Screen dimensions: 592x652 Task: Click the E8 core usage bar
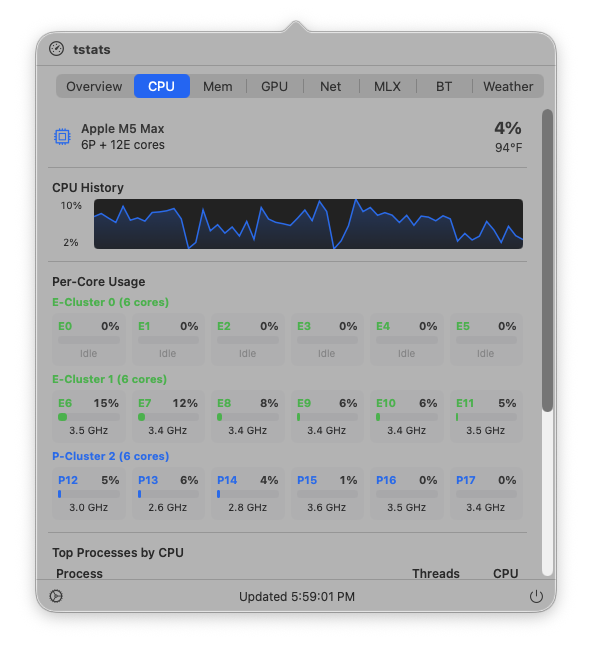[247, 417]
